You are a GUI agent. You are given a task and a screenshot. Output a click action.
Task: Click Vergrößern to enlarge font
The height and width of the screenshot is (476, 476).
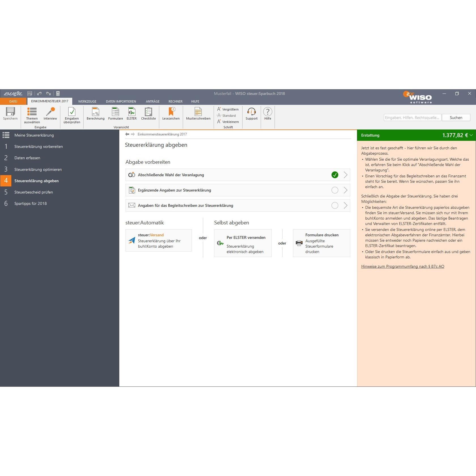click(228, 109)
